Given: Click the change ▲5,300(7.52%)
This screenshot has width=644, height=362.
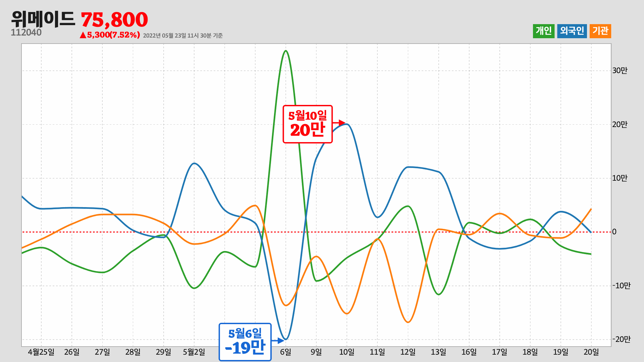Looking at the screenshot, I should 110,35.
